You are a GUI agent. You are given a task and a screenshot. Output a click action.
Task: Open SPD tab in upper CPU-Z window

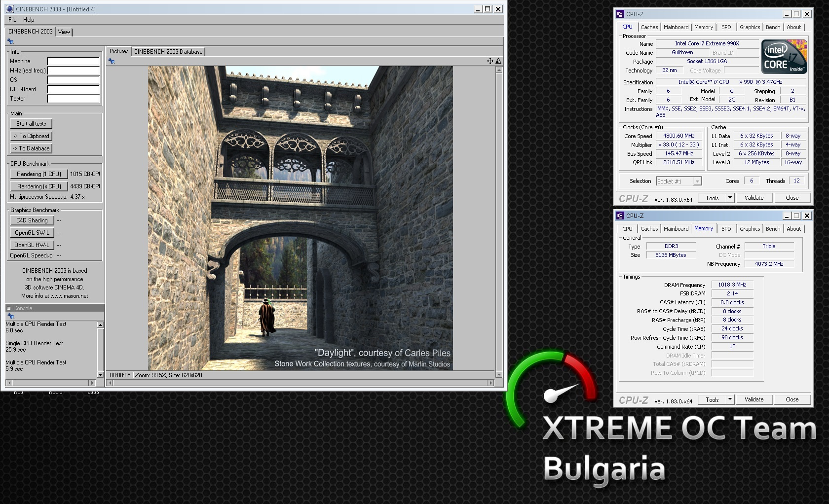pyautogui.click(x=726, y=27)
